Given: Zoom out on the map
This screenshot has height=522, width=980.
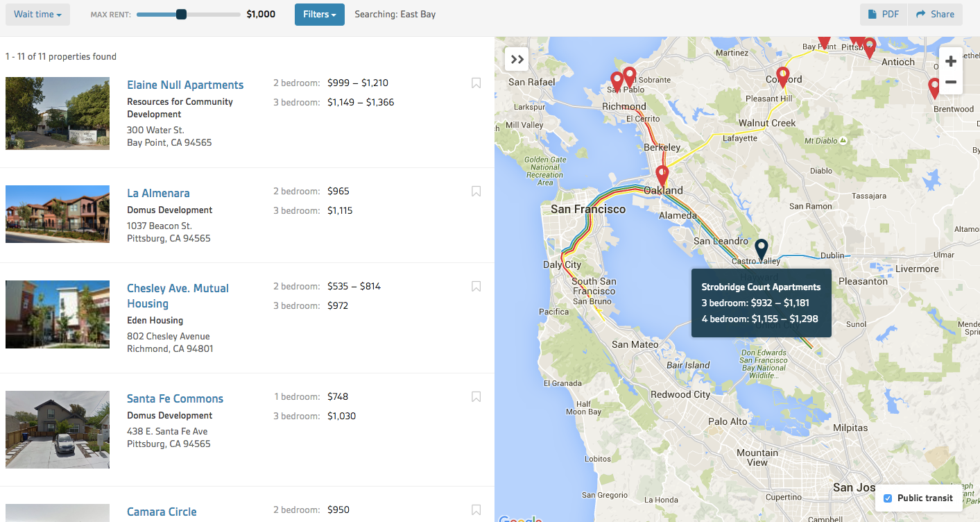Looking at the screenshot, I should click(x=951, y=83).
